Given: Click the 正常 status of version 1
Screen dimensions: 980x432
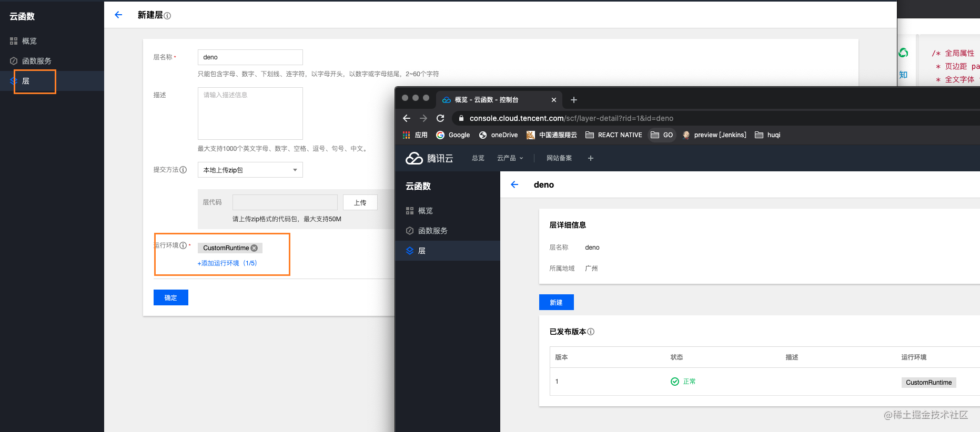Looking at the screenshot, I should pyautogui.click(x=683, y=382).
